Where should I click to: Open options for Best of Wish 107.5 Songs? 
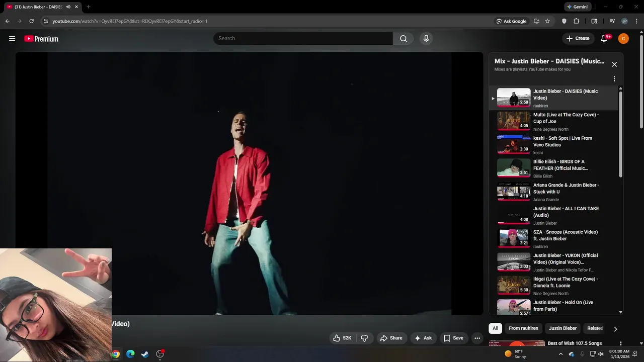pyautogui.click(x=620, y=344)
